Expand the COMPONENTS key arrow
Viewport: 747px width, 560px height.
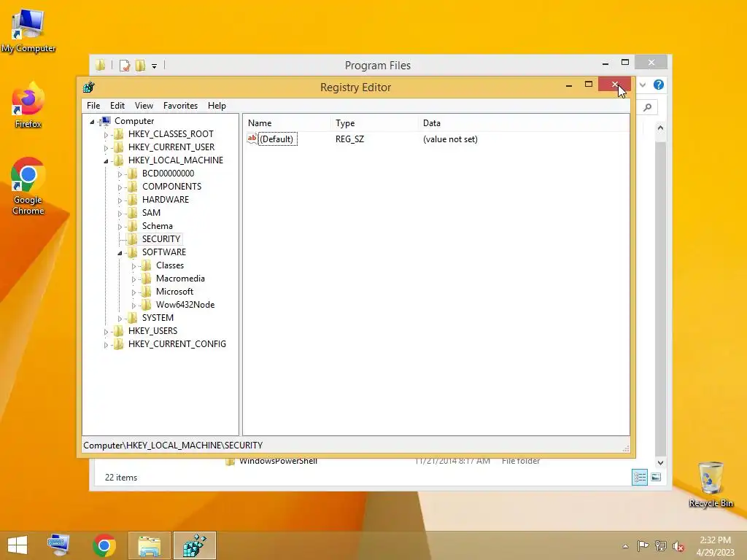pyautogui.click(x=120, y=187)
